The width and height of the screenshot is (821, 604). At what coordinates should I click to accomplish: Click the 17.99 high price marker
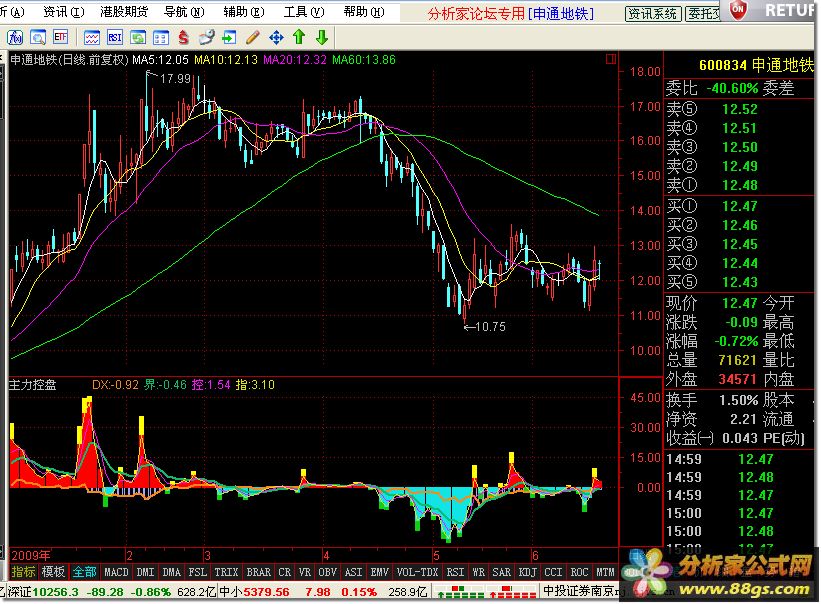point(175,79)
